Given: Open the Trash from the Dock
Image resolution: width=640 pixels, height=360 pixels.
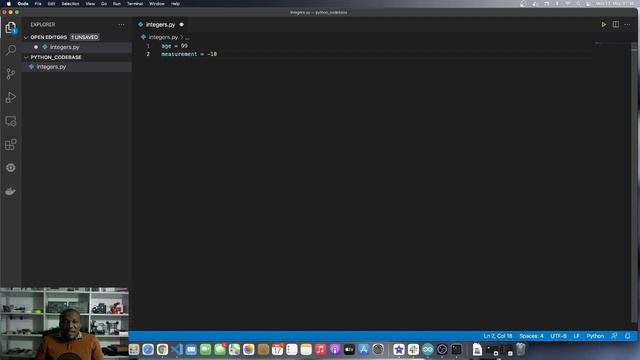Looking at the screenshot, I should tap(520, 349).
